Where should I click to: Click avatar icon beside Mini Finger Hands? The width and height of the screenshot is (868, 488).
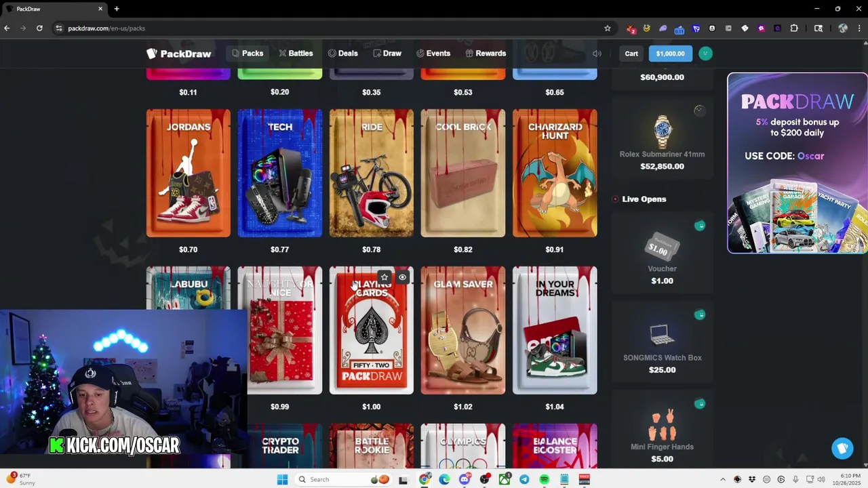pyautogui.click(x=700, y=404)
